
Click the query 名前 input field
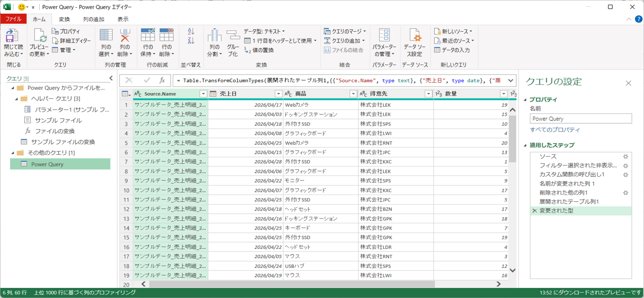(580, 119)
